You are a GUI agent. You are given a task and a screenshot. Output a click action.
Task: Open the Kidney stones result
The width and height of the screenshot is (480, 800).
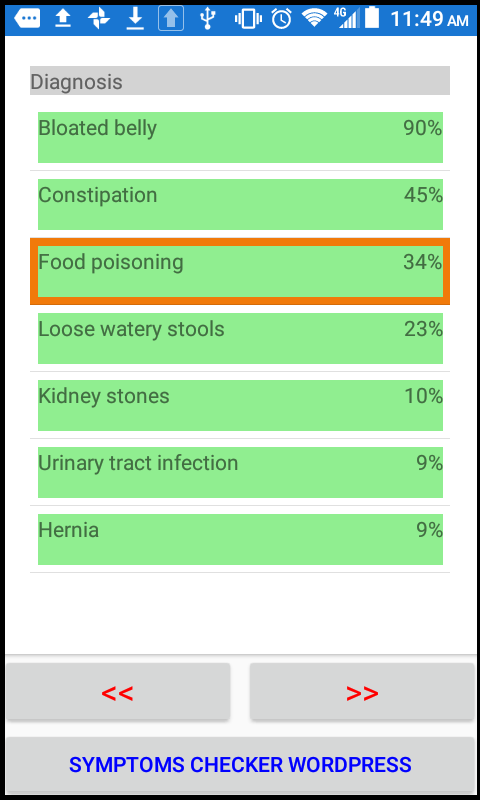point(240,405)
